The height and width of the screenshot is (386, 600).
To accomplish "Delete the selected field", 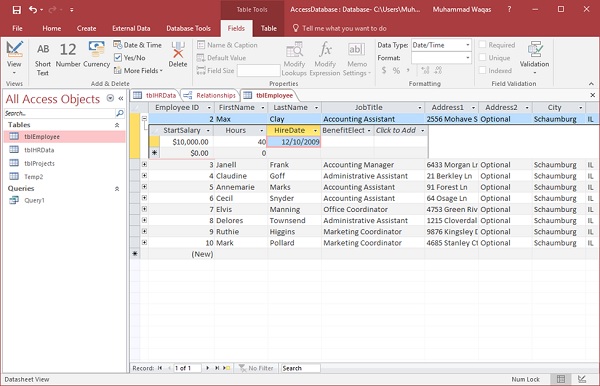I will click(x=178, y=55).
